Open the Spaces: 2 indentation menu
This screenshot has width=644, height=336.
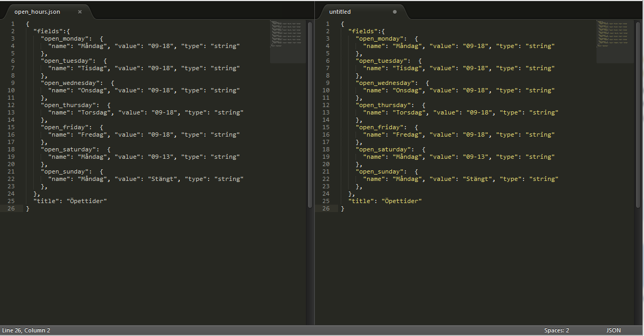tap(556, 330)
